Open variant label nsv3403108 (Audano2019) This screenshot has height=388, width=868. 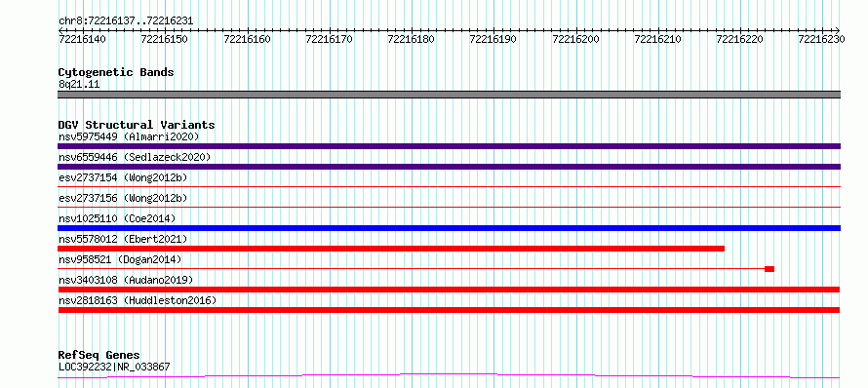coord(126,280)
